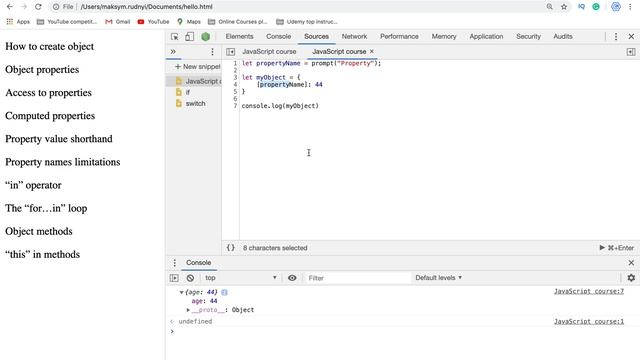The width and height of the screenshot is (640, 360).
Task: Click the info badge next to {age: 44}
Action: coord(224,292)
